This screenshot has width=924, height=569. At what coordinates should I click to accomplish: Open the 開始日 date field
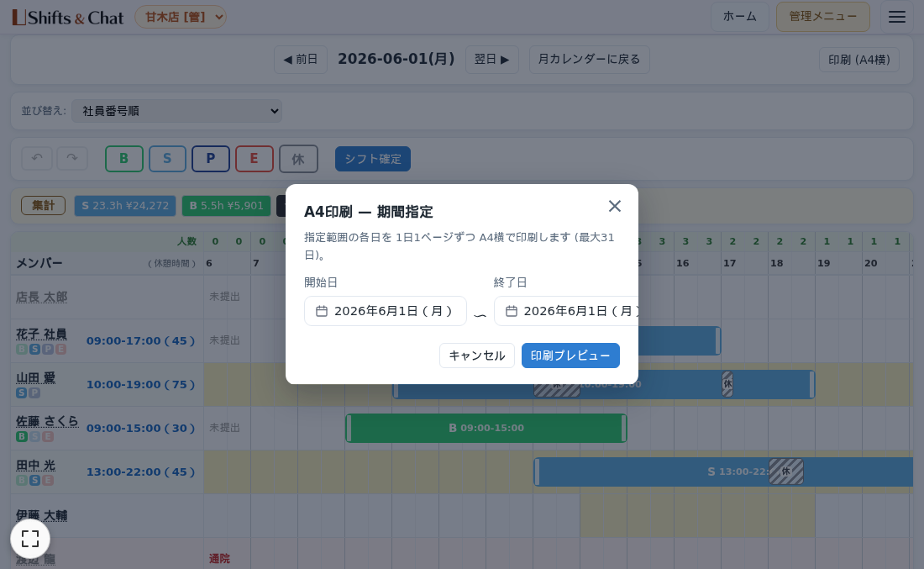[386, 311]
